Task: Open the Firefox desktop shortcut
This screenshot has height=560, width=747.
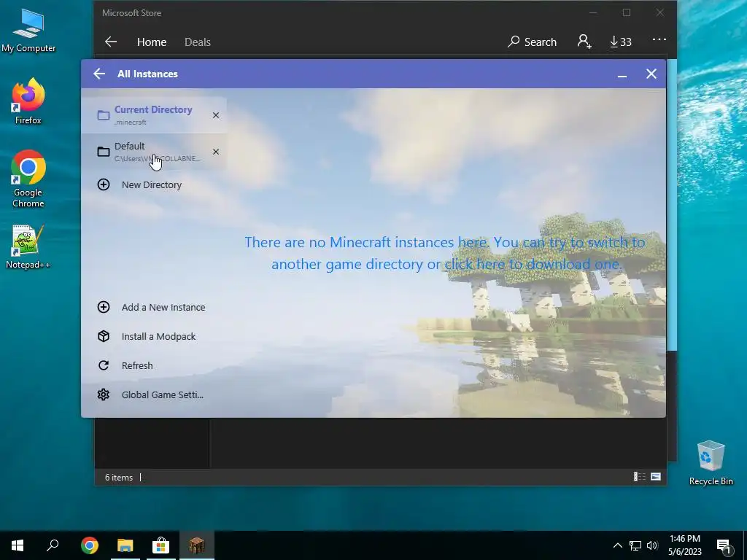Action: click(28, 101)
